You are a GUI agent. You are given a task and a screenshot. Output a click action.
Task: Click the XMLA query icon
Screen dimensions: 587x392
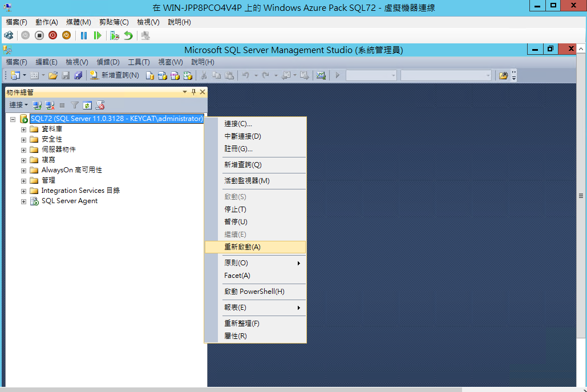click(x=188, y=76)
